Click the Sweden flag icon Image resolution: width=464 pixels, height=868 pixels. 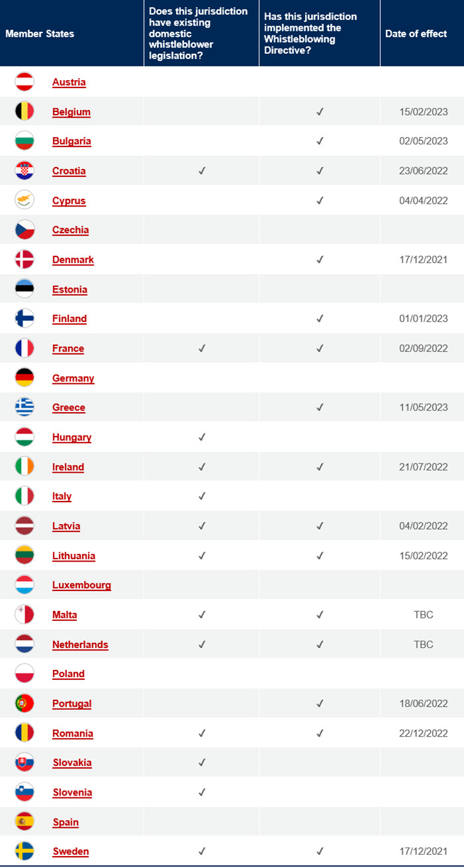(x=24, y=851)
